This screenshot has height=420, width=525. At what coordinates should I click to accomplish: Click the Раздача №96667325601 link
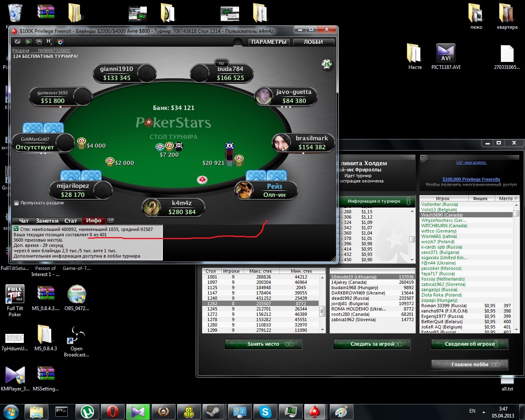pyautogui.click(x=41, y=50)
